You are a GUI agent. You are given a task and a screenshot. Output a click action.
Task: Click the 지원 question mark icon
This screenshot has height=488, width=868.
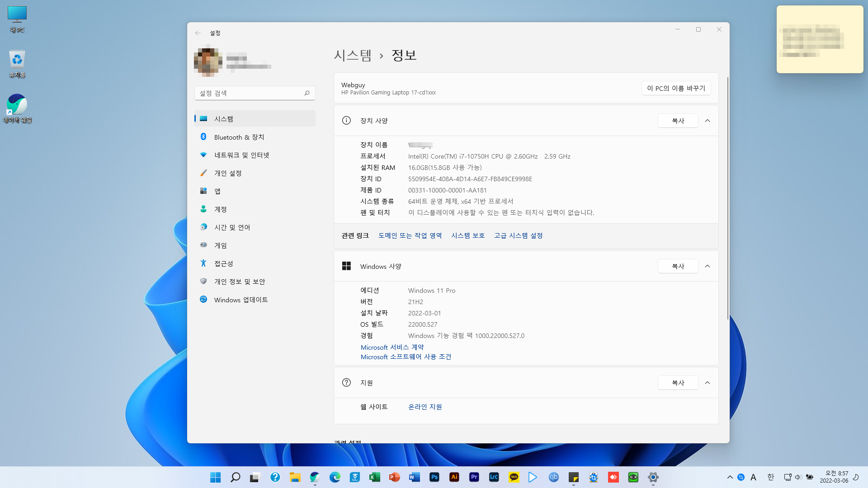tap(346, 382)
